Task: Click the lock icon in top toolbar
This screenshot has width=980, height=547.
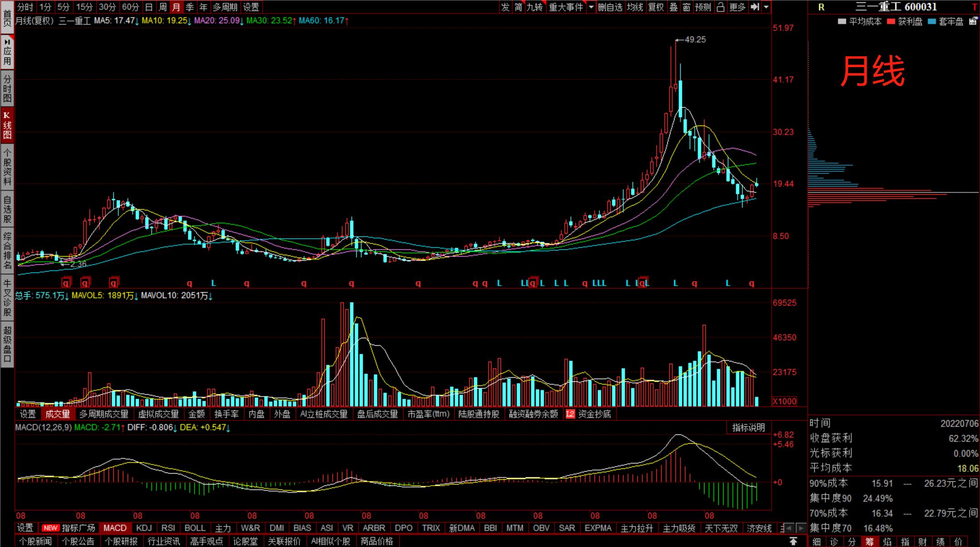Action: [x=720, y=7]
